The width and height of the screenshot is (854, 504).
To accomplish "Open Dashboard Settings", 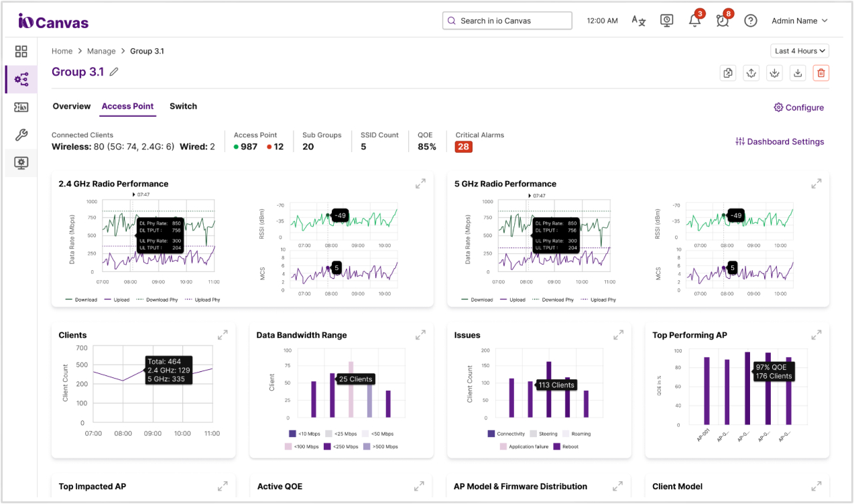I will [780, 141].
